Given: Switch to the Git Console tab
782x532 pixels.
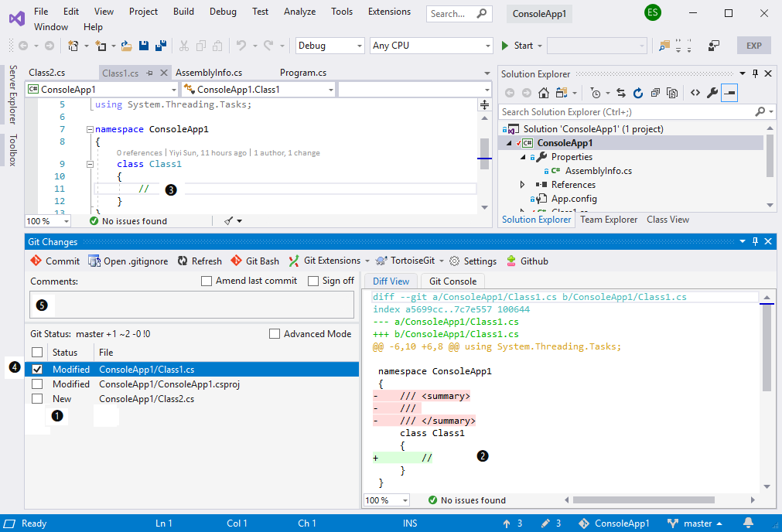Looking at the screenshot, I should 452,281.
